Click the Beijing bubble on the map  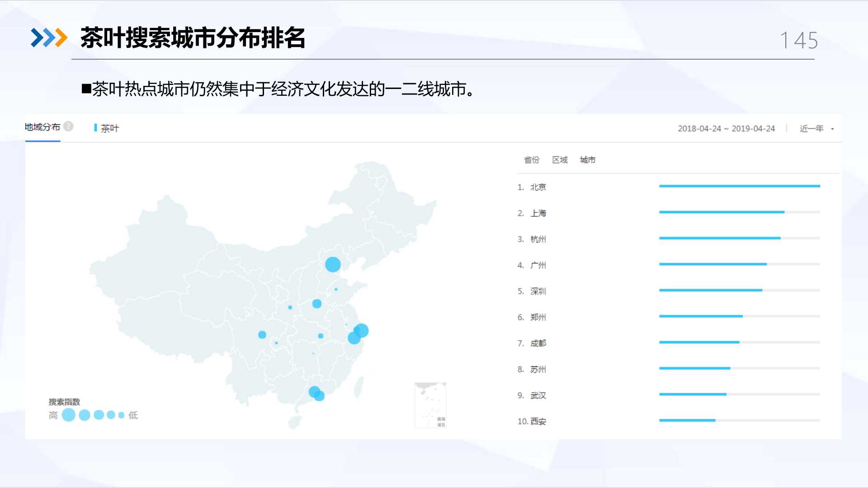click(x=333, y=264)
